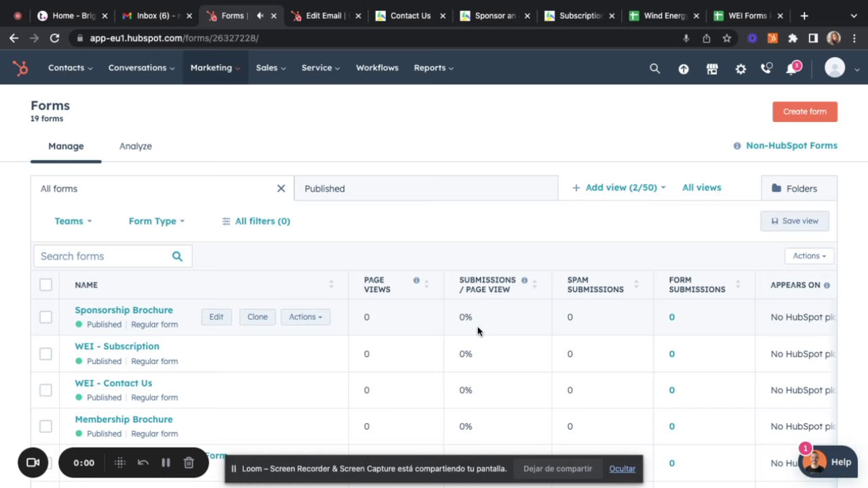Expand the Add view (2/50) dropdown

tap(619, 188)
